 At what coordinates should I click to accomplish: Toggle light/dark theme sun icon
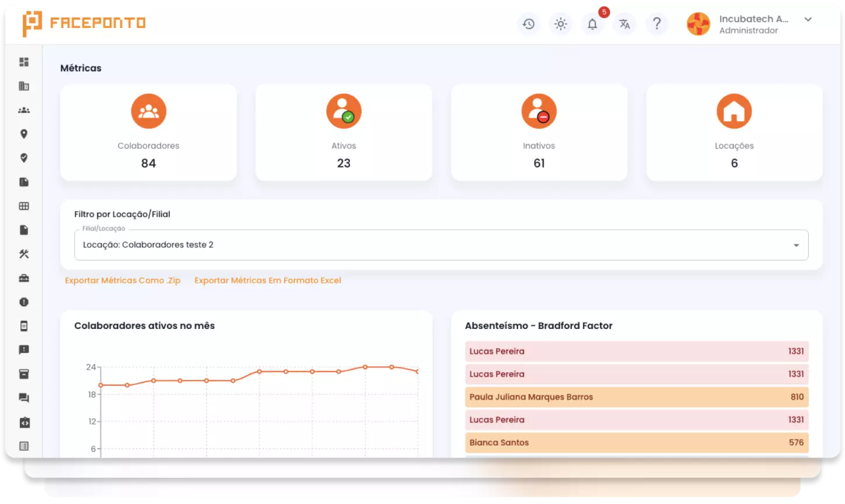pos(560,24)
